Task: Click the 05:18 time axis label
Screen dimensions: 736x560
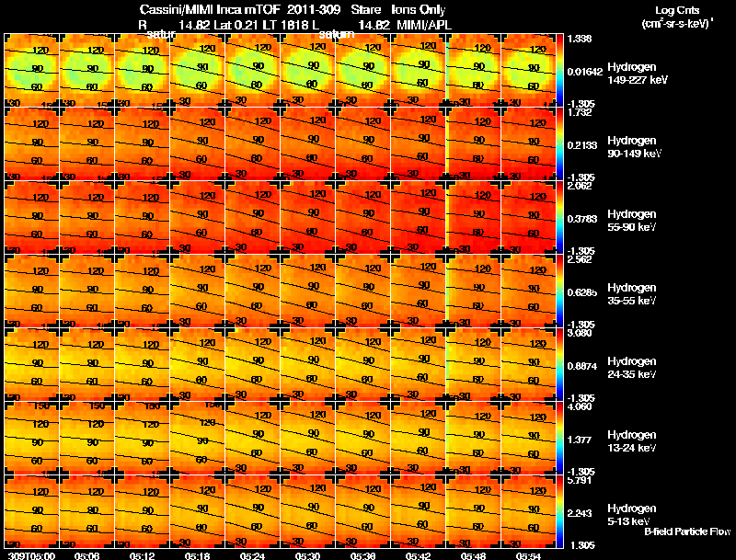Action: tap(197, 555)
